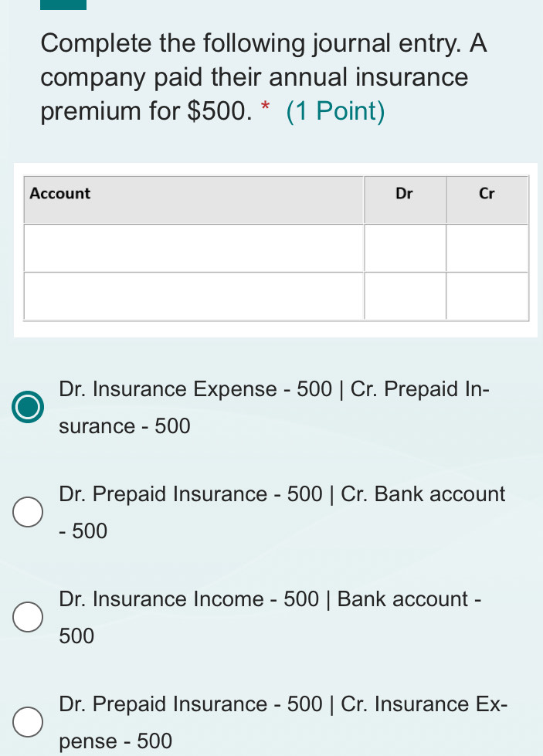The width and height of the screenshot is (543, 756).
Task: Click the first row's Dr cell
Action: coord(405,248)
